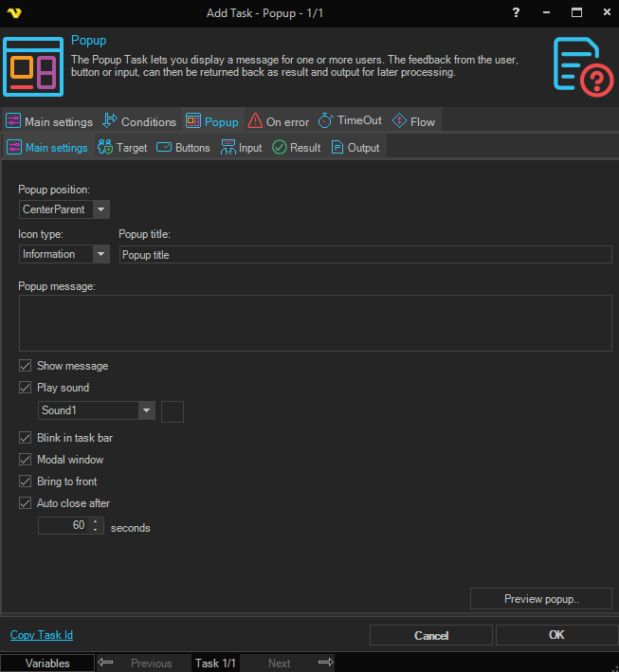The width and height of the screenshot is (619, 672).
Task: Click the Flow diamond icon
Action: [x=399, y=121]
